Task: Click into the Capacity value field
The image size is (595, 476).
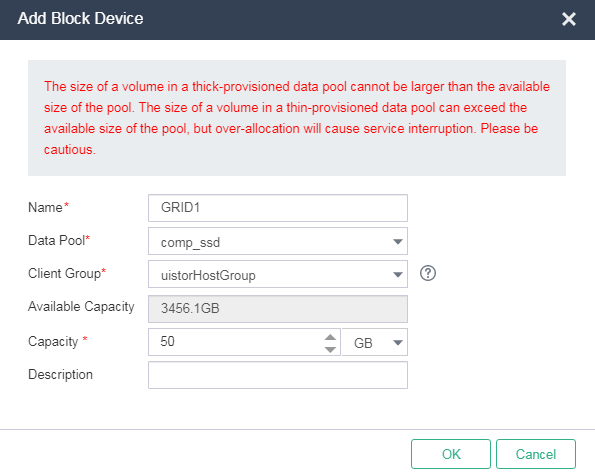Action: [236, 342]
